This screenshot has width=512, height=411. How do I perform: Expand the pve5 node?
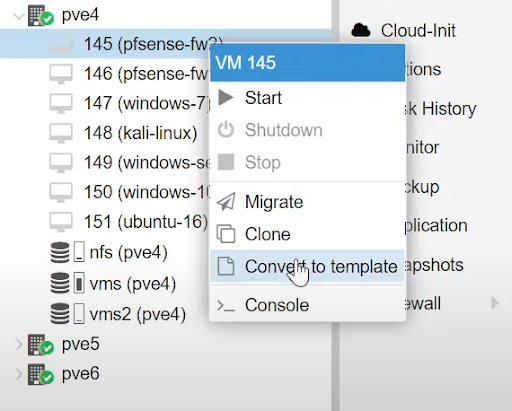coord(19,344)
